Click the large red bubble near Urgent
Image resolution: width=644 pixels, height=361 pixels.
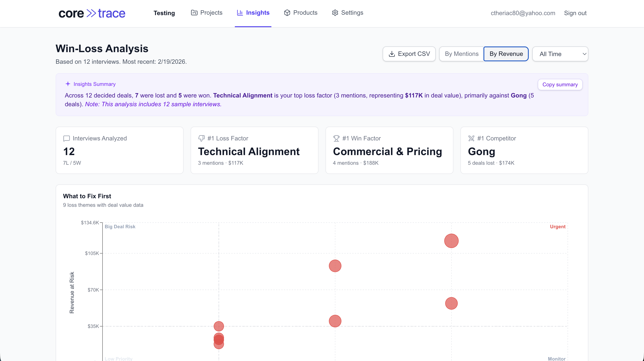click(451, 241)
